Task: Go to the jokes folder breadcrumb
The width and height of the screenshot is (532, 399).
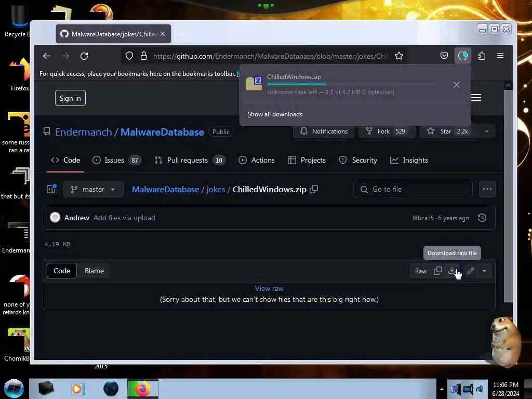Action: click(216, 189)
